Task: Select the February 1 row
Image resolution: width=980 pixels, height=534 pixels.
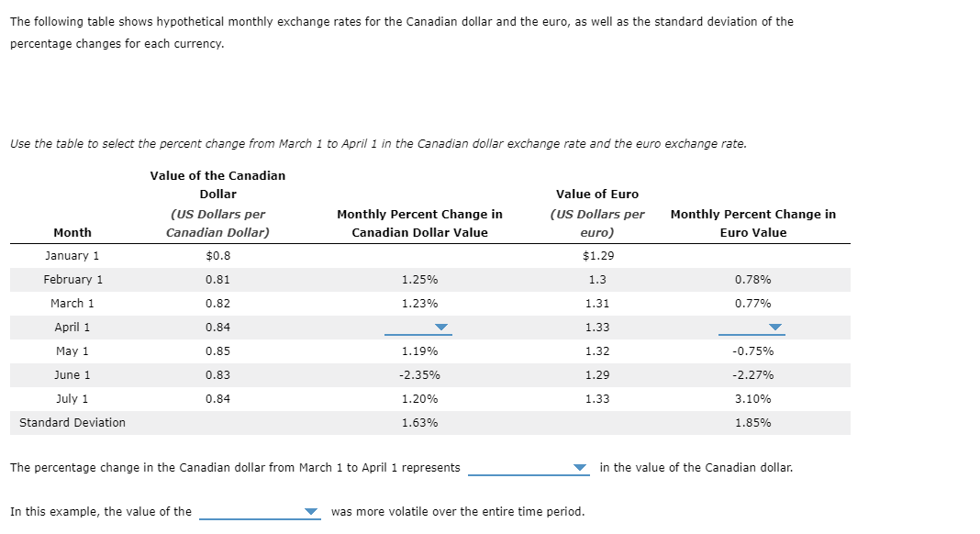Action: point(72,279)
